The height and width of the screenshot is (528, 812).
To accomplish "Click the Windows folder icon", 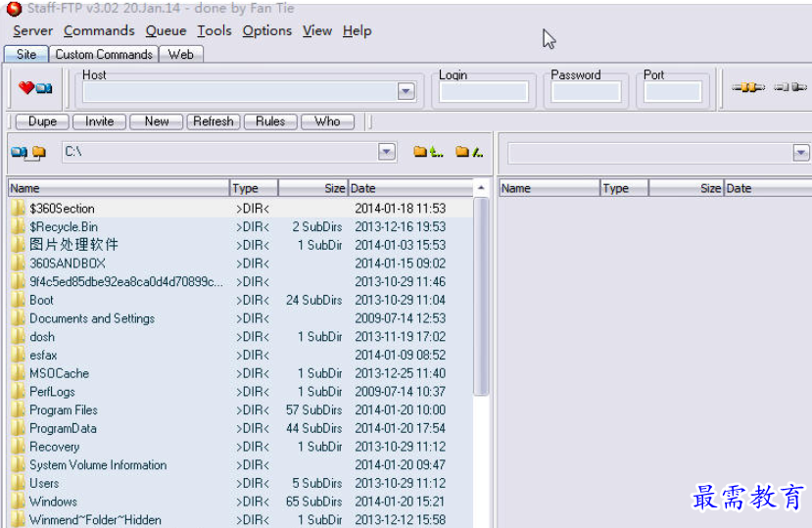I will pos(18,502).
